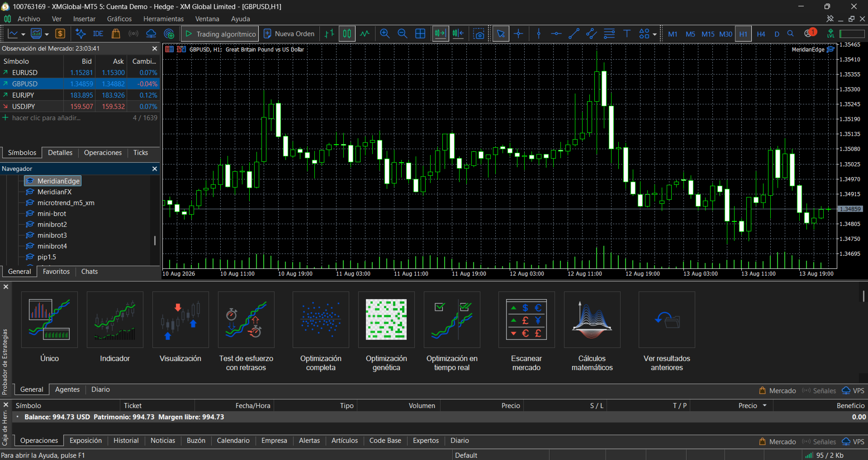Switch chart to line chart mode

365,34
